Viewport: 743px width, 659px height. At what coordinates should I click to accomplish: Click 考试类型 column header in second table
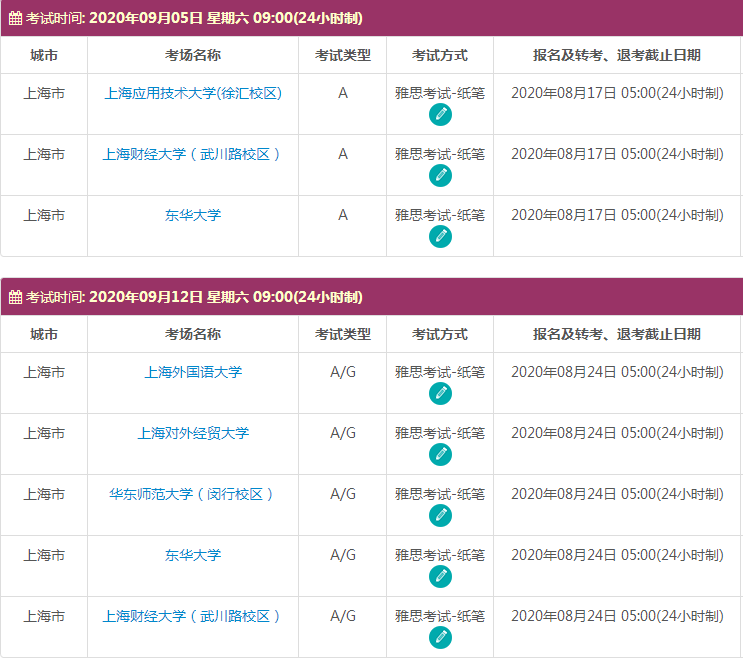click(x=343, y=334)
